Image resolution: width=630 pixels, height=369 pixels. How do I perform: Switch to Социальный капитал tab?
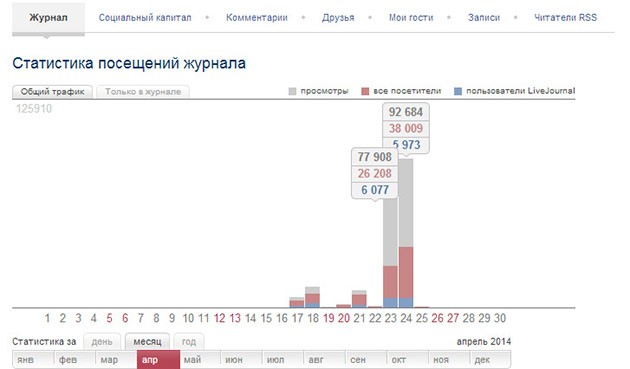(145, 18)
